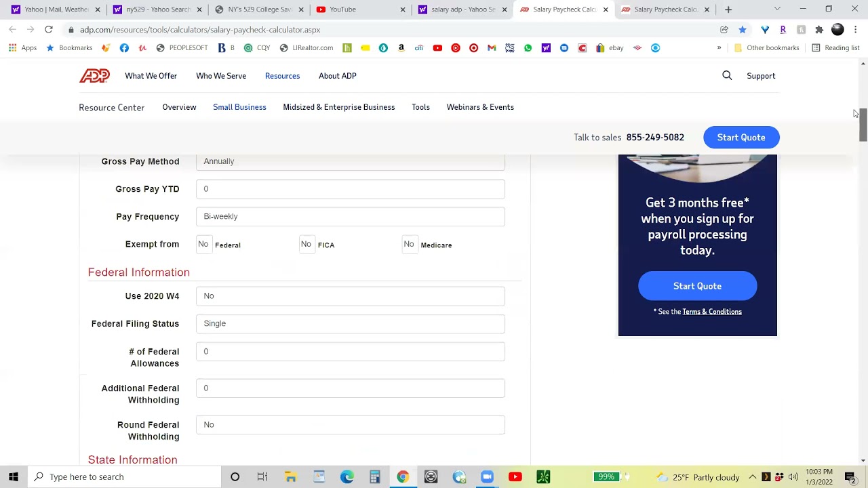
Task: Switch to the NY's 529 College Savings tab
Action: [x=258, y=9]
